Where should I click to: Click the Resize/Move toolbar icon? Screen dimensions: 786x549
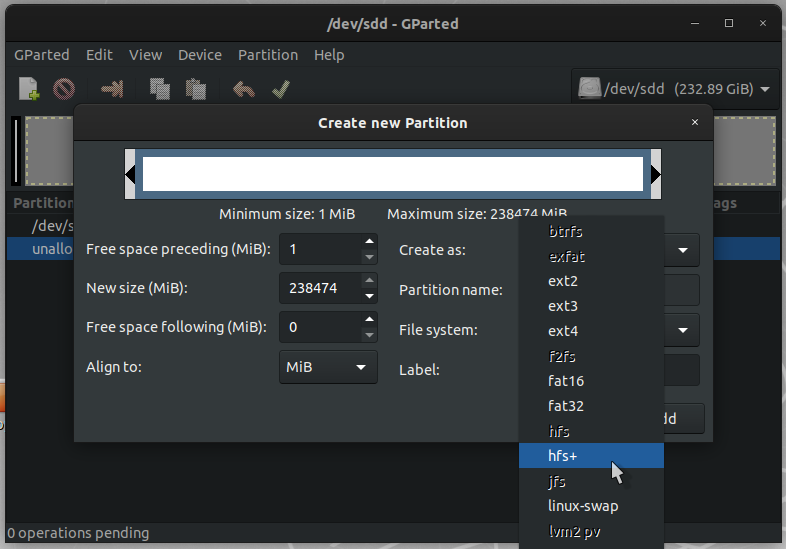click(112, 89)
